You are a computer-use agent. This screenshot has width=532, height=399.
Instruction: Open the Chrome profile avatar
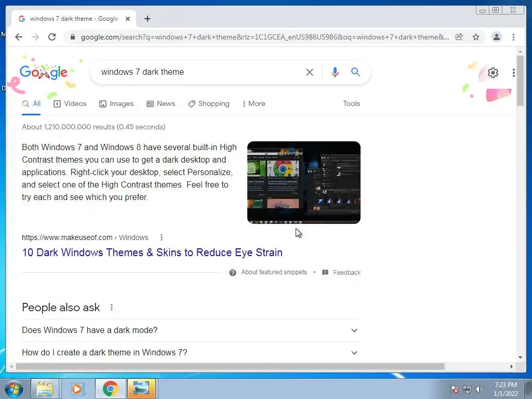click(496, 37)
